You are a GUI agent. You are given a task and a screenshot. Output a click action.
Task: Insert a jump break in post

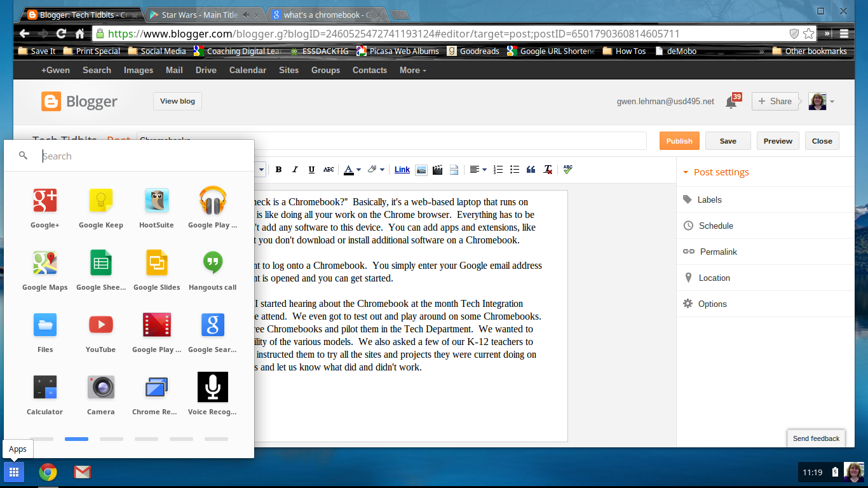(454, 170)
